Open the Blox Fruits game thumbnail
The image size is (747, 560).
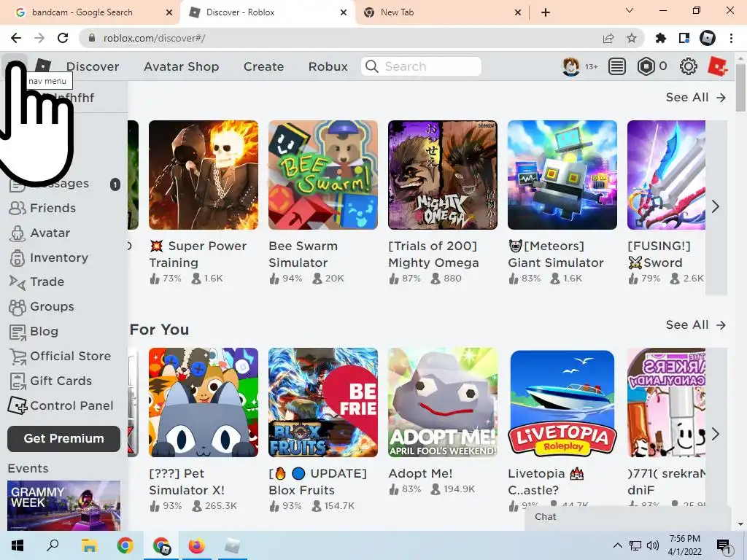pos(323,402)
